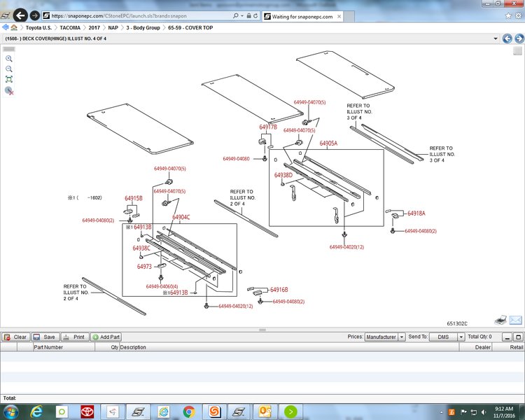This screenshot has height=420, width=525.
Task: Select part callout 64915B
Action: pyautogui.click(x=133, y=198)
